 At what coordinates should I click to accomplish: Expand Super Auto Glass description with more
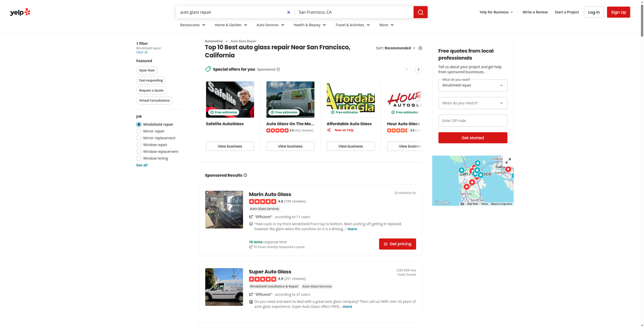[x=347, y=307]
